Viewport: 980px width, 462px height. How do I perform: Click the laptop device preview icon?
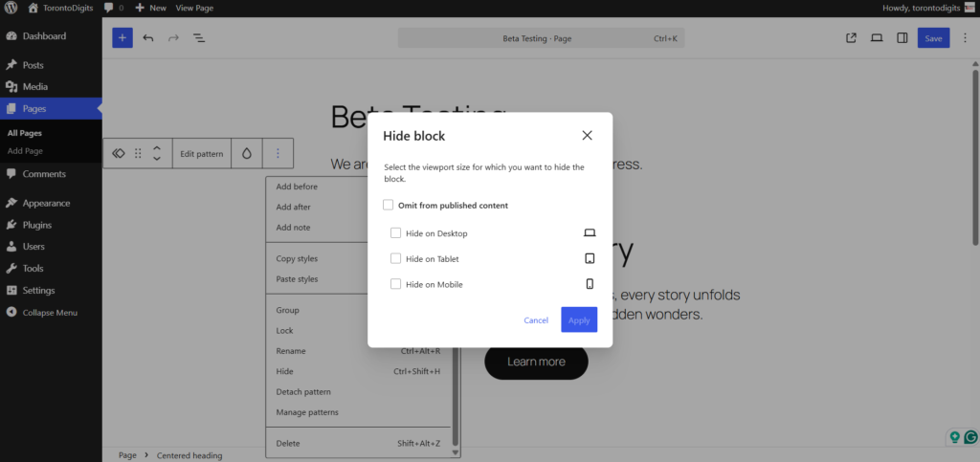click(876, 38)
